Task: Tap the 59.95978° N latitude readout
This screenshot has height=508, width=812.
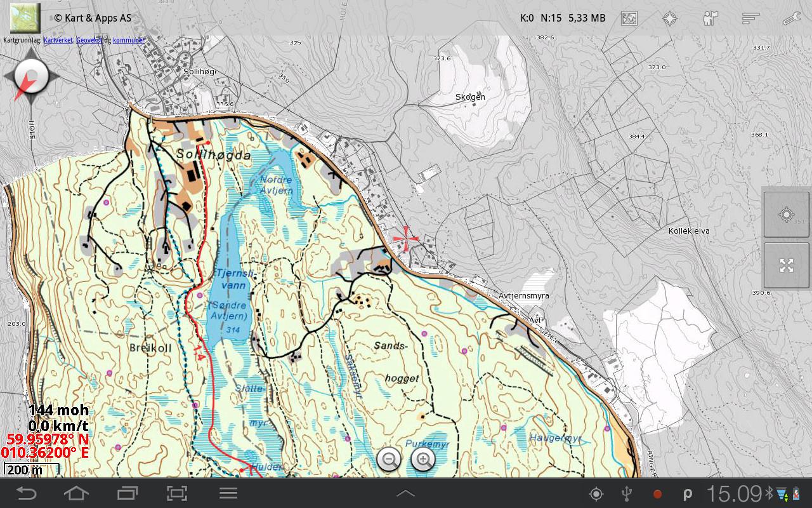Action: click(48, 439)
